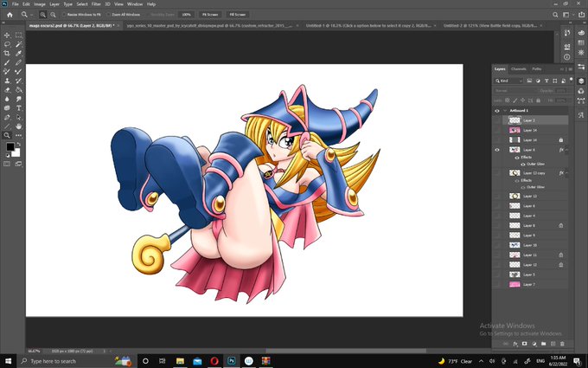Switch to the Channels tab
Viewport: 588px width, 368px height.
tap(518, 69)
